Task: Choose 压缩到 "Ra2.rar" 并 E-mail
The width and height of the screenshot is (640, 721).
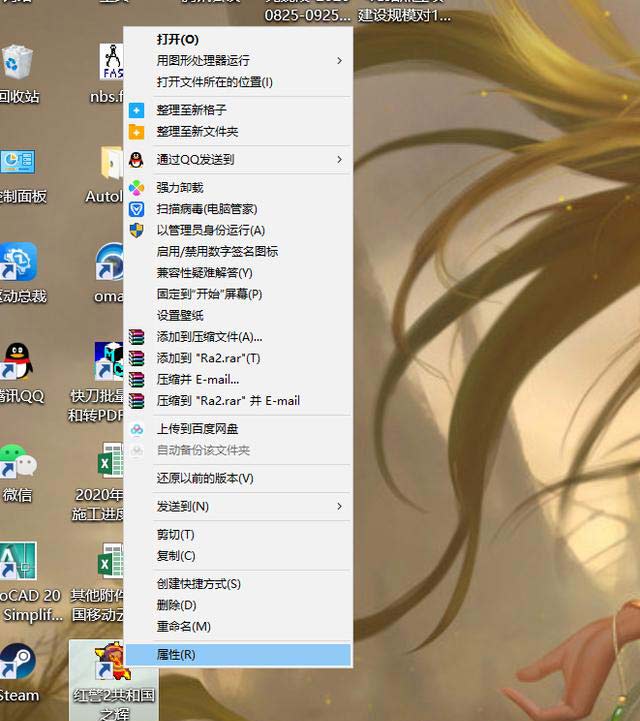Action: (x=238, y=401)
